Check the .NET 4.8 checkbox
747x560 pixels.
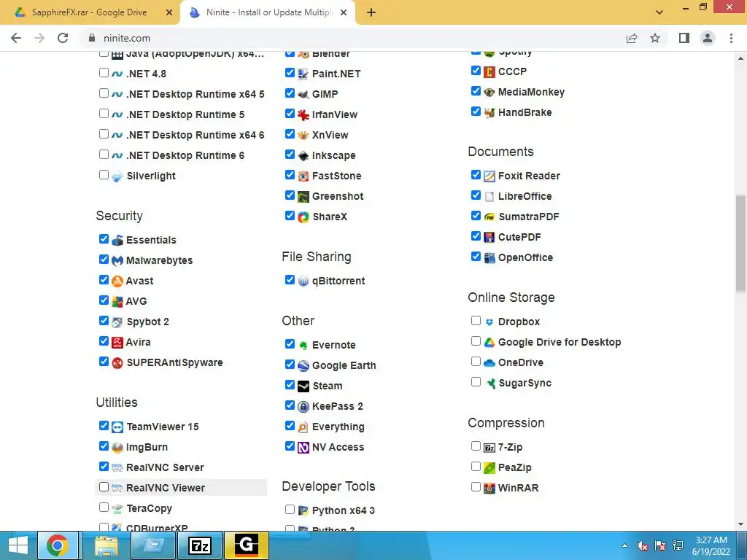click(104, 72)
